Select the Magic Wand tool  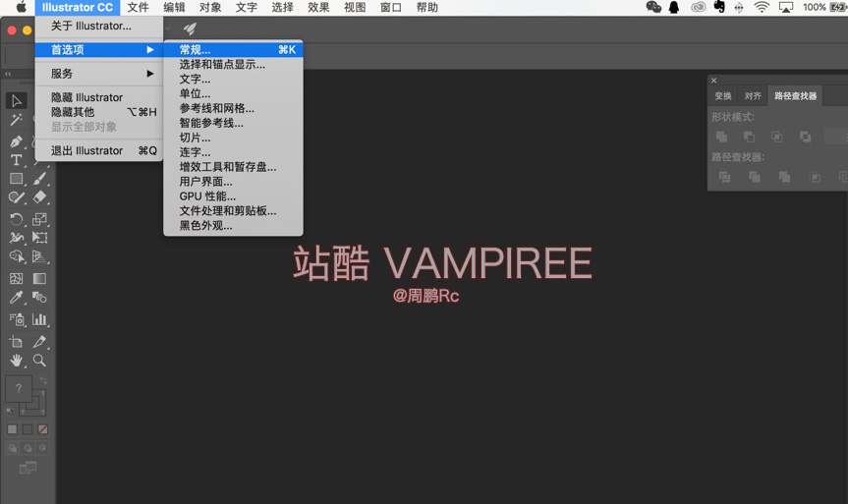(x=17, y=120)
